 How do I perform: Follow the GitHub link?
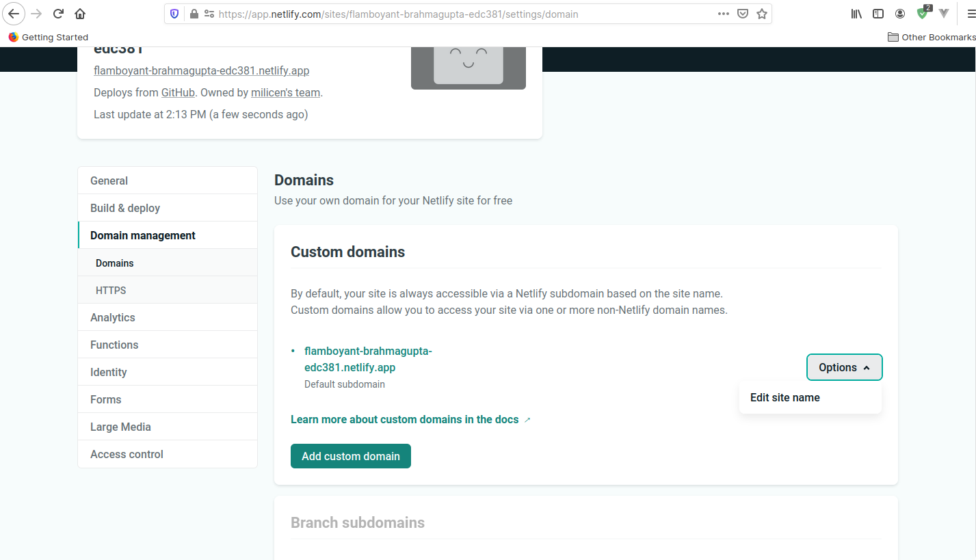178,92
